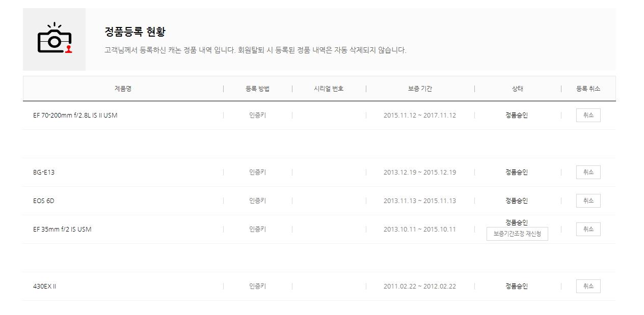The height and width of the screenshot is (315, 644).
Task: Cancel the EOS 6D registration
Action: (588, 201)
